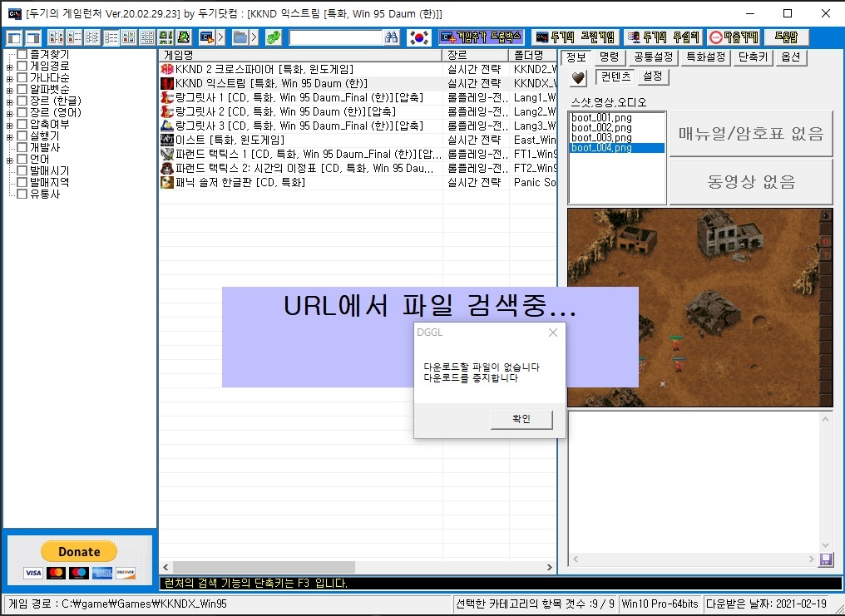Image resolution: width=845 pixels, height=616 pixels.
Task: Click the yellow Donate button
Action: pyautogui.click(x=79, y=552)
